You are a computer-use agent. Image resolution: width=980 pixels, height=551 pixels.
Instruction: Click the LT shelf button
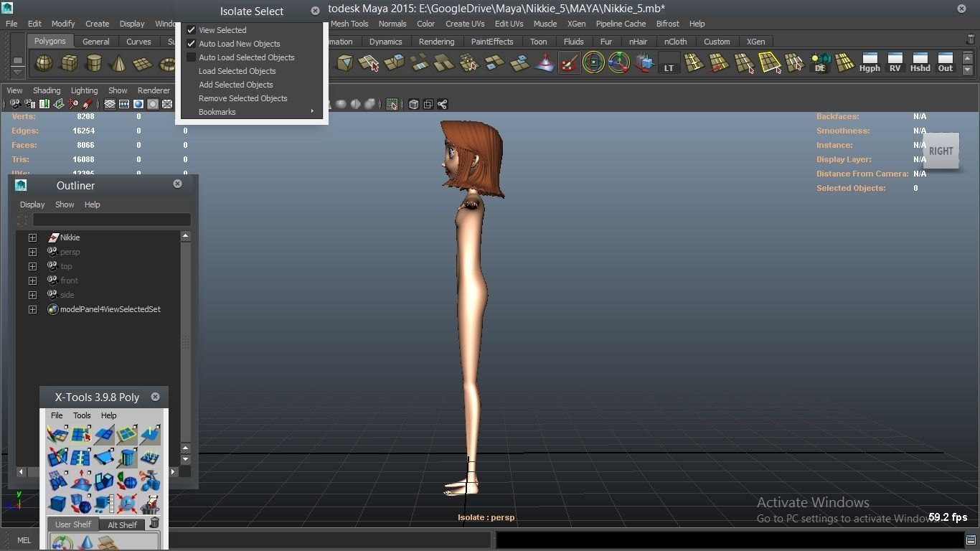pos(669,63)
